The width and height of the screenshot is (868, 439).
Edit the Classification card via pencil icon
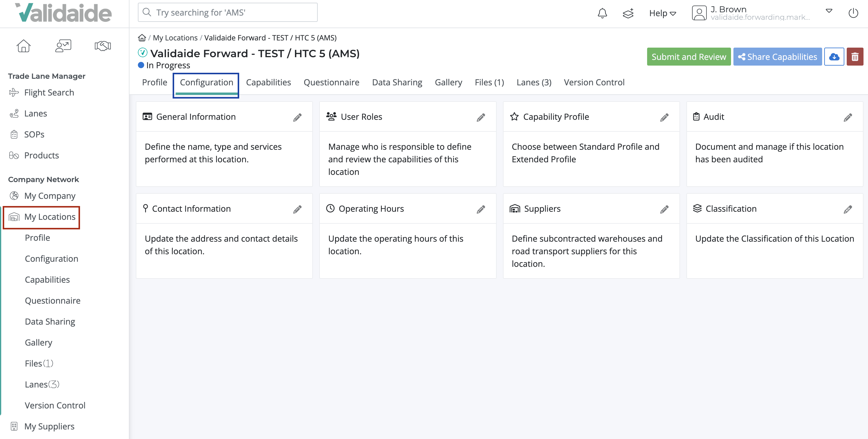click(x=848, y=209)
